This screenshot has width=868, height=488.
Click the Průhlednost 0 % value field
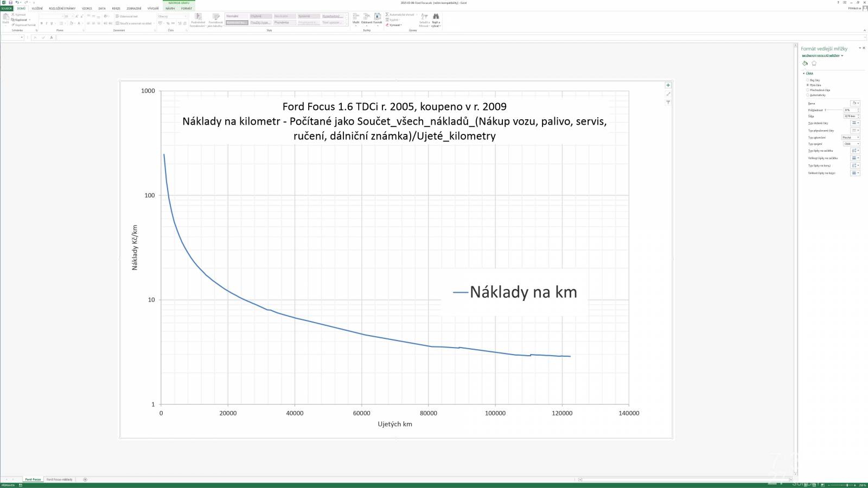click(851, 110)
